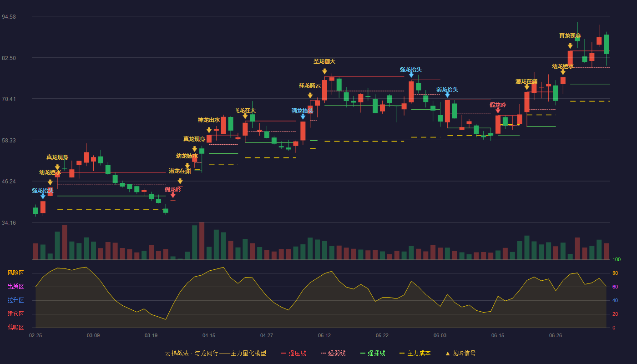Click the red 假龙吟 arrow near 06-15
The image size is (637, 364).
tap(498, 110)
